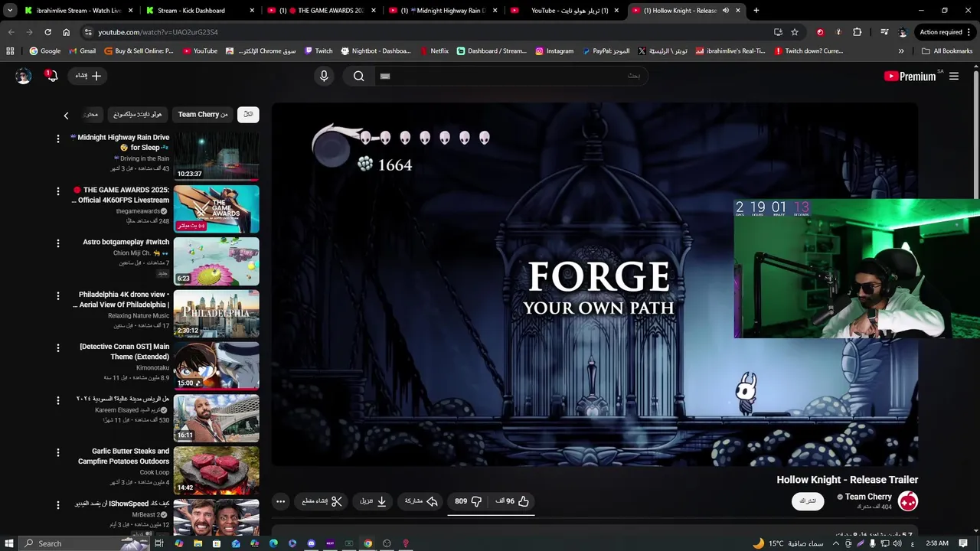This screenshot has height=551, width=980.
Task: Bookmark this page with the star icon
Action: 795,32
